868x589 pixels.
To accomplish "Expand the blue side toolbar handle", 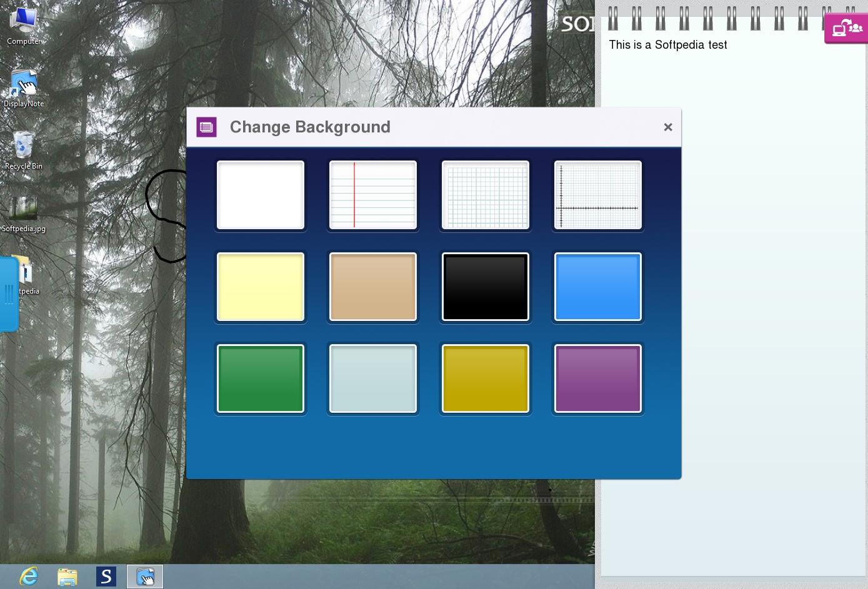I will pyautogui.click(x=9, y=294).
